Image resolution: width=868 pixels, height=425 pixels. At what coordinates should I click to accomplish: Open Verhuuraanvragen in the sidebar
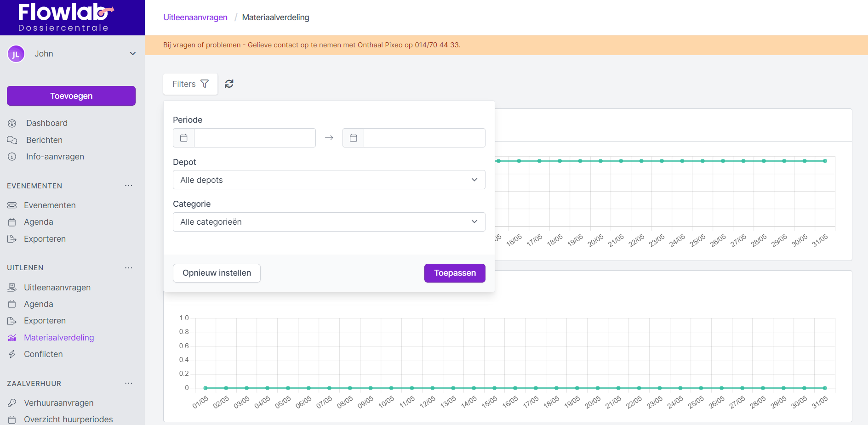[x=58, y=403]
